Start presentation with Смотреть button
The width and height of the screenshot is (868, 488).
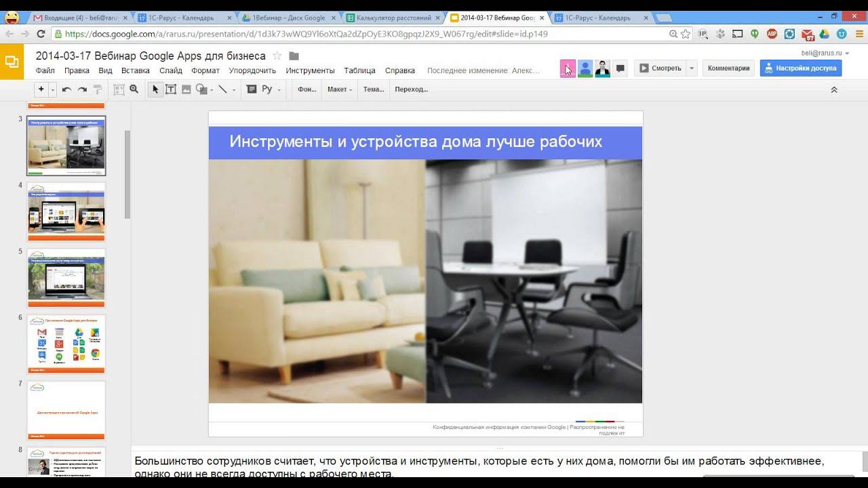(x=660, y=68)
